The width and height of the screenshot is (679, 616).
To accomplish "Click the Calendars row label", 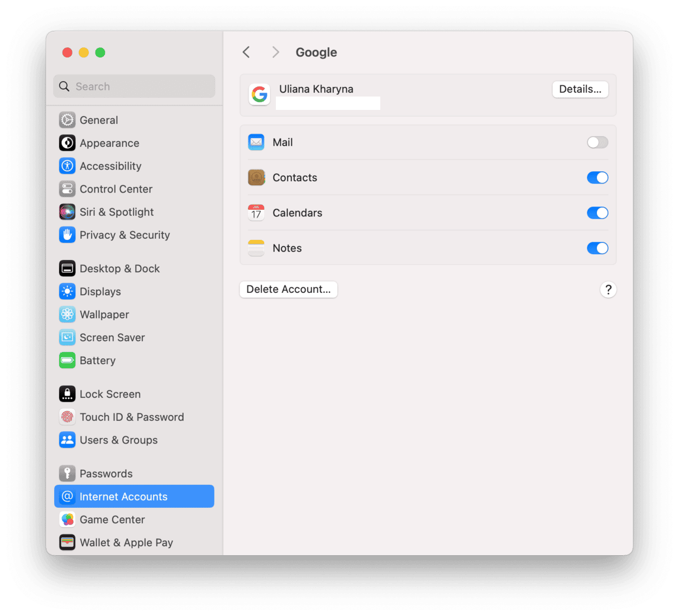I will [x=298, y=213].
